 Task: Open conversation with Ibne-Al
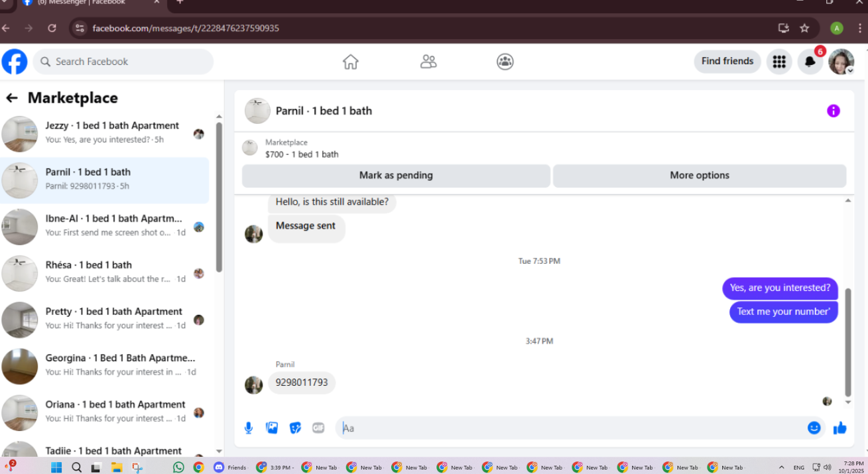pos(105,226)
